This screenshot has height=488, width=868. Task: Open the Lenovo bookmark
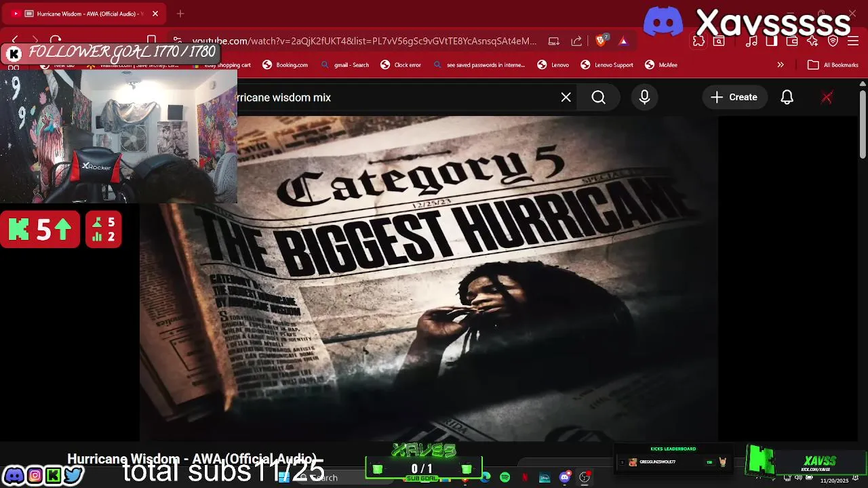point(553,65)
